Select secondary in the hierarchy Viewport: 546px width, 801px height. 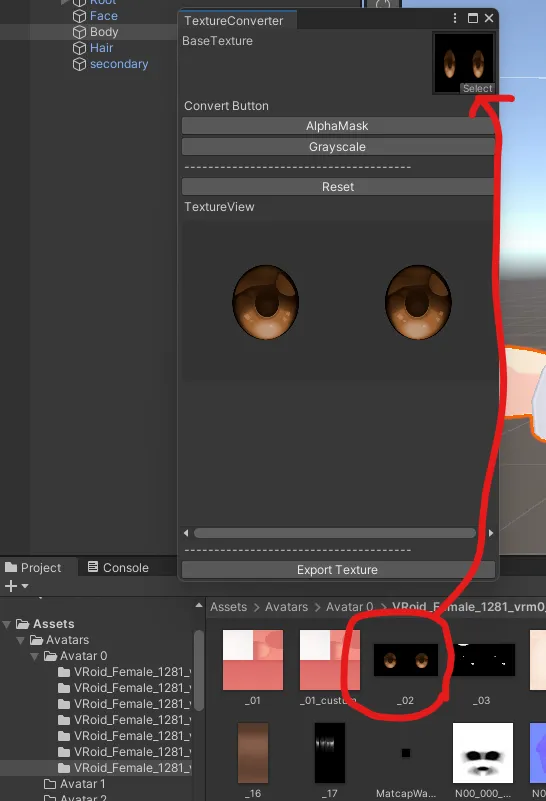pyautogui.click(x=119, y=64)
